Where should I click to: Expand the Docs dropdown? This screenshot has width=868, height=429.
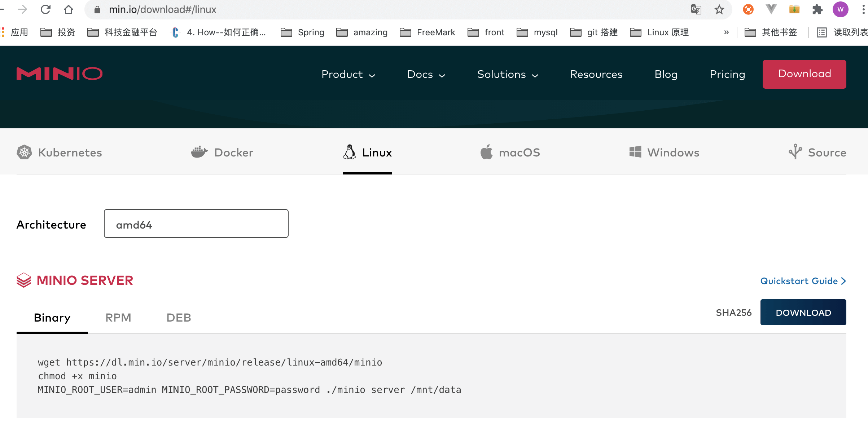(426, 74)
